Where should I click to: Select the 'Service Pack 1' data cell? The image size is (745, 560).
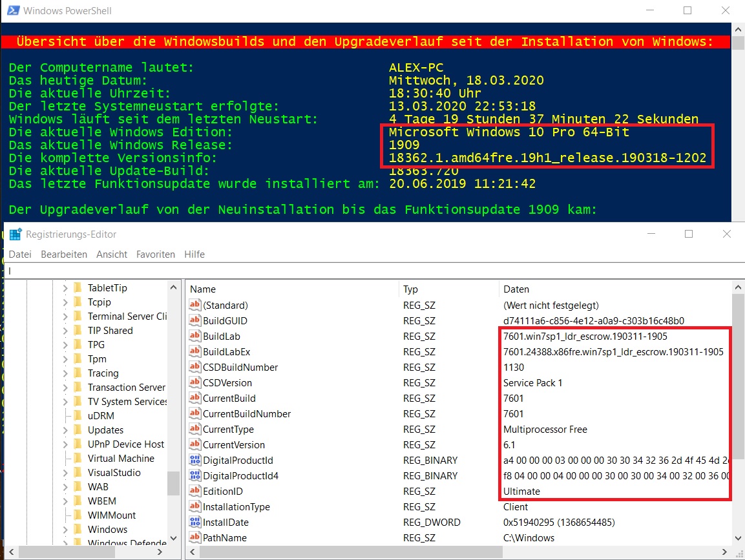(x=532, y=383)
